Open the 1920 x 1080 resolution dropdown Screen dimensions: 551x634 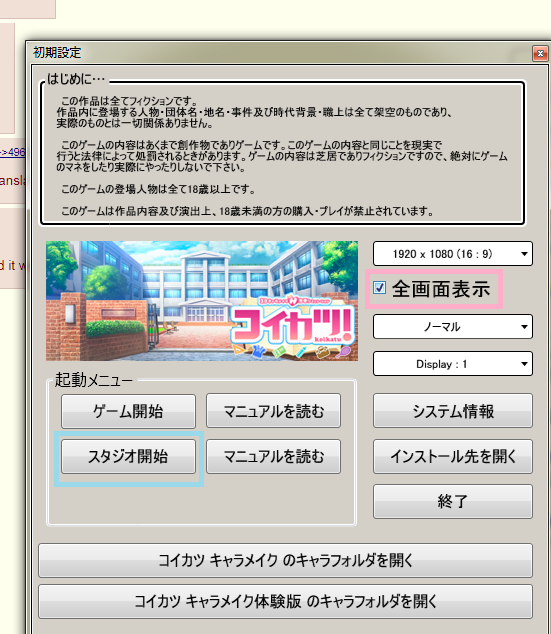(453, 254)
